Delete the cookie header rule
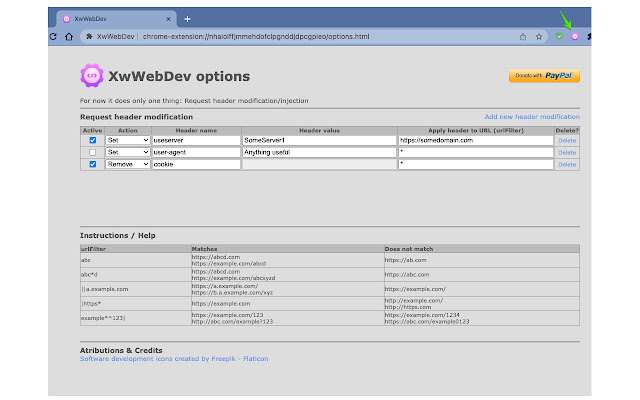This screenshot has width=640, height=400. [x=567, y=164]
